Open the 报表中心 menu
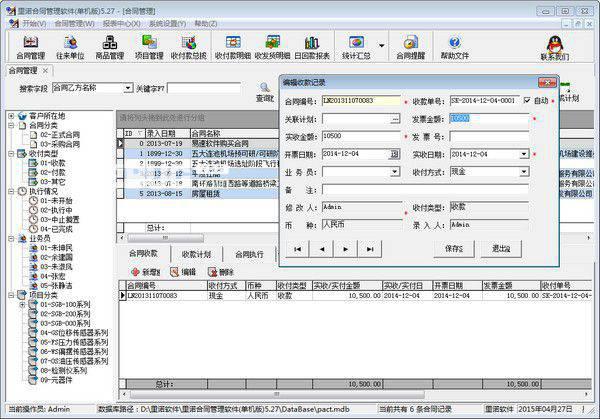Image resolution: width=600 pixels, height=419 pixels. click(121, 24)
